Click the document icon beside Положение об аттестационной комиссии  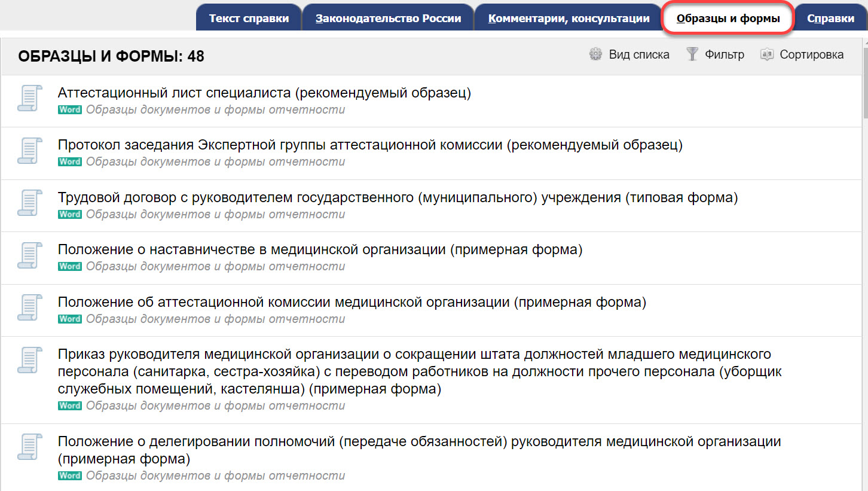pyautogui.click(x=29, y=307)
